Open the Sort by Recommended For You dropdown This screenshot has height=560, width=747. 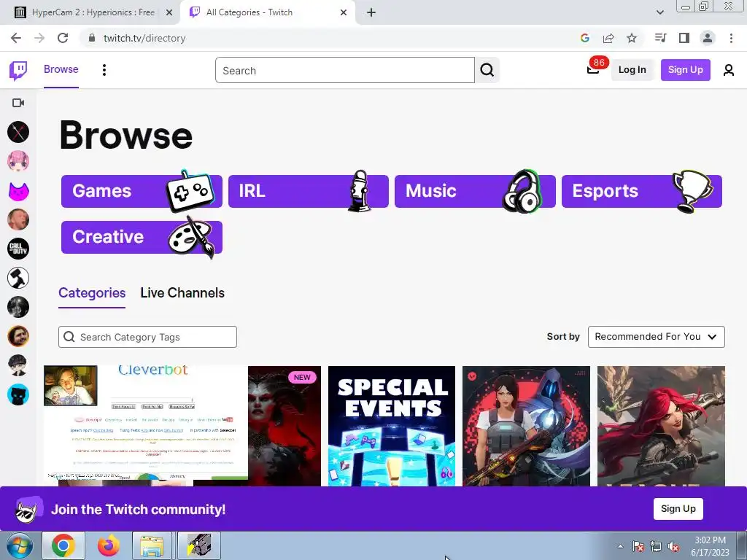(x=657, y=337)
